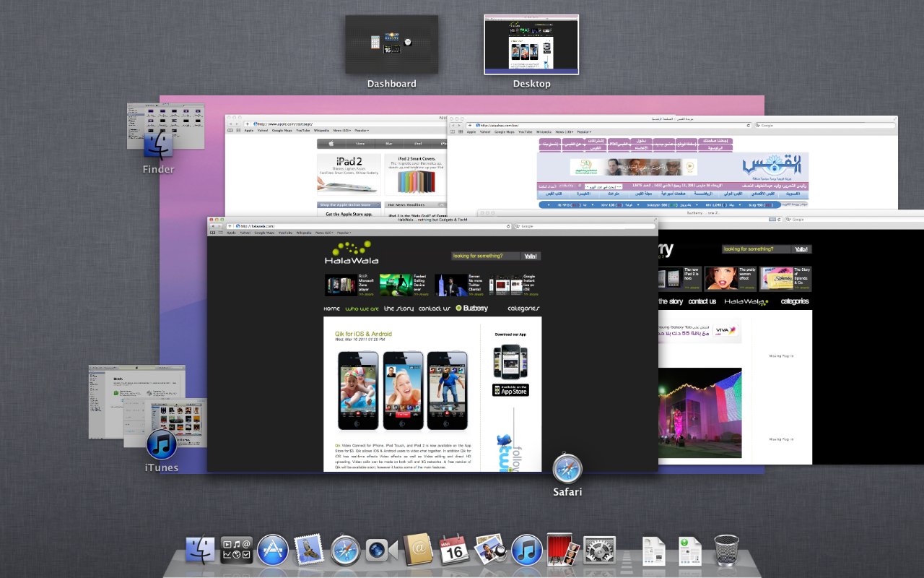Click the App Store download badge
This screenshot has height=578, width=924.
click(510, 390)
